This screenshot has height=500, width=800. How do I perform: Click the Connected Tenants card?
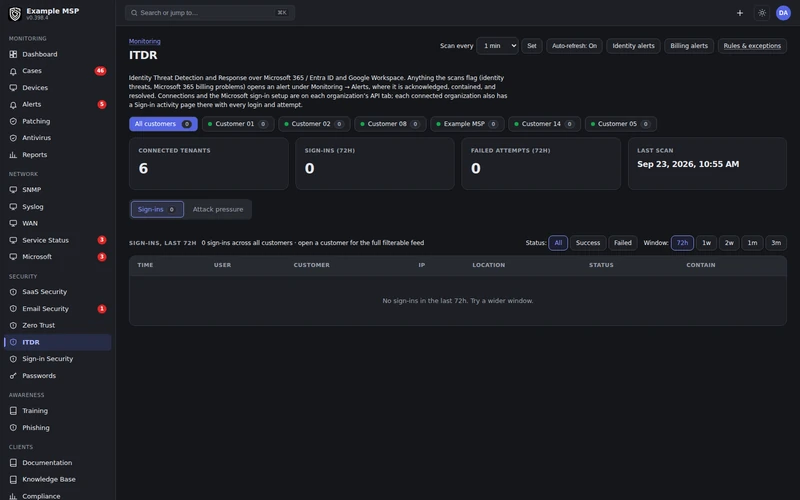(209, 163)
